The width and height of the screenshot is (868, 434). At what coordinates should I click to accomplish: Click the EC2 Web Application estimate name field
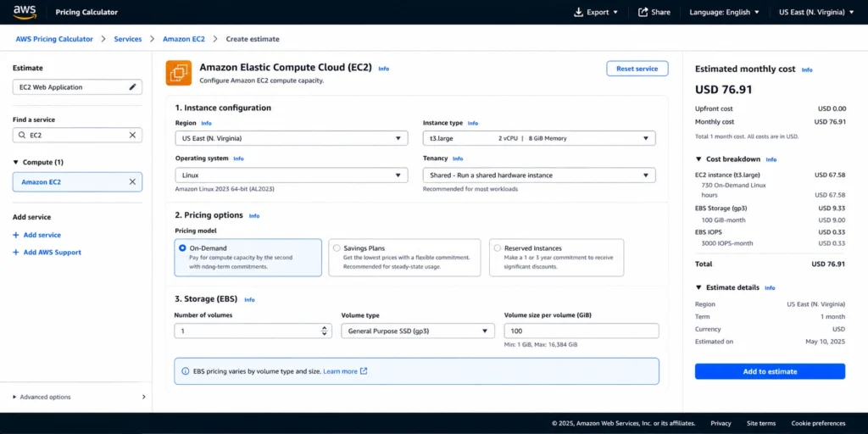click(77, 87)
